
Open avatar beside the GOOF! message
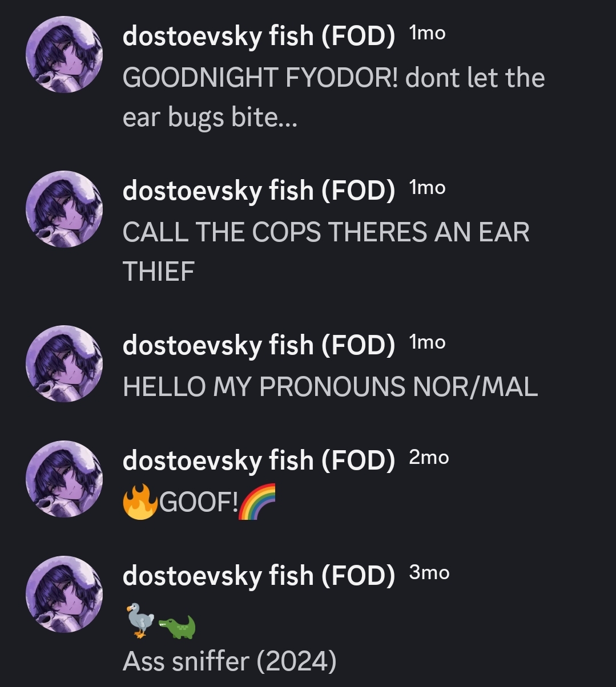click(65, 479)
